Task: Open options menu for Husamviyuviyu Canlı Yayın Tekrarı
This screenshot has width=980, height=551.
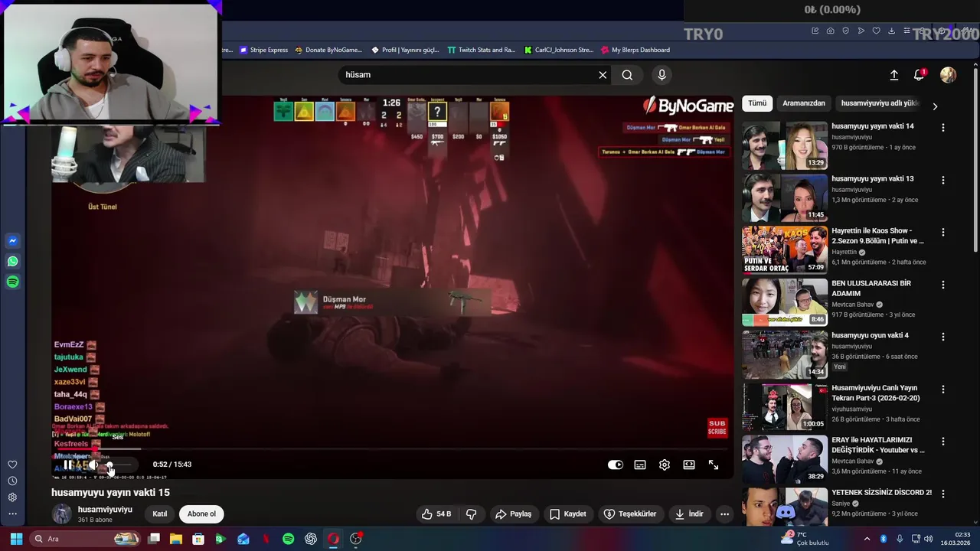Action: [943, 390]
